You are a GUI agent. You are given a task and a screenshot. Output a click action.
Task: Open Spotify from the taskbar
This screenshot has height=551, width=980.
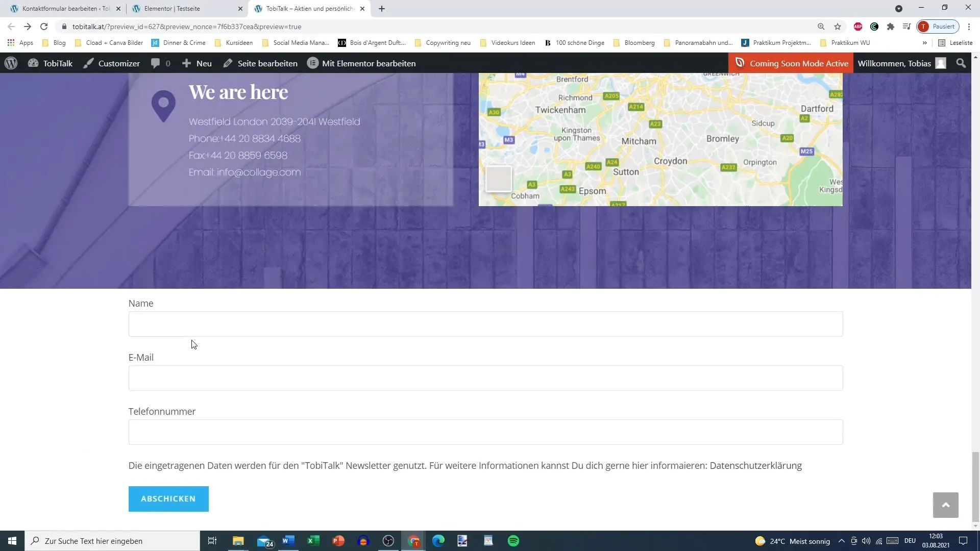[x=513, y=541]
